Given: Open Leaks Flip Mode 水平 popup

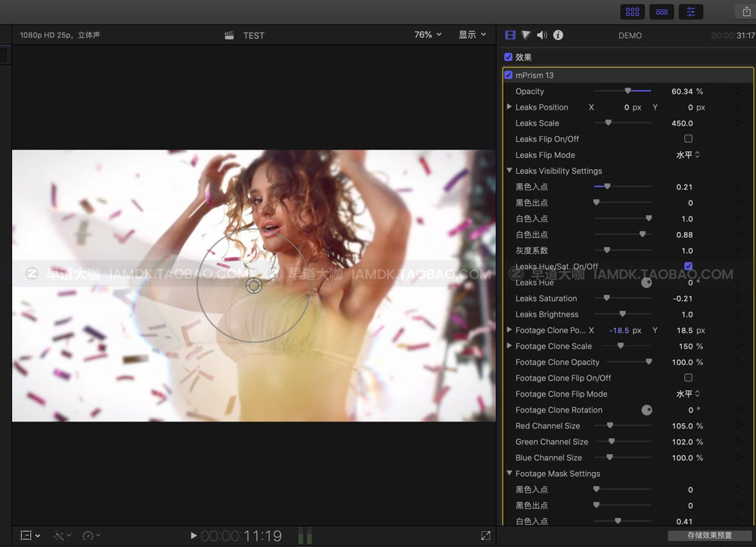Looking at the screenshot, I should (x=687, y=155).
